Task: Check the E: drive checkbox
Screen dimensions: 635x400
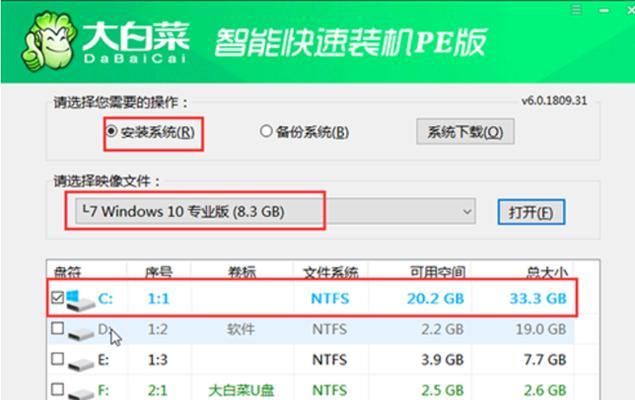Action: [x=58, y=359]
